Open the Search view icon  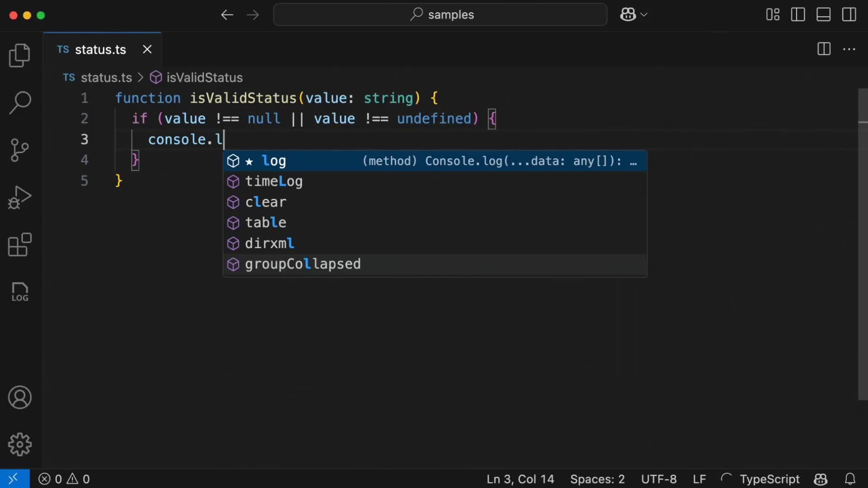click(19, 103)
